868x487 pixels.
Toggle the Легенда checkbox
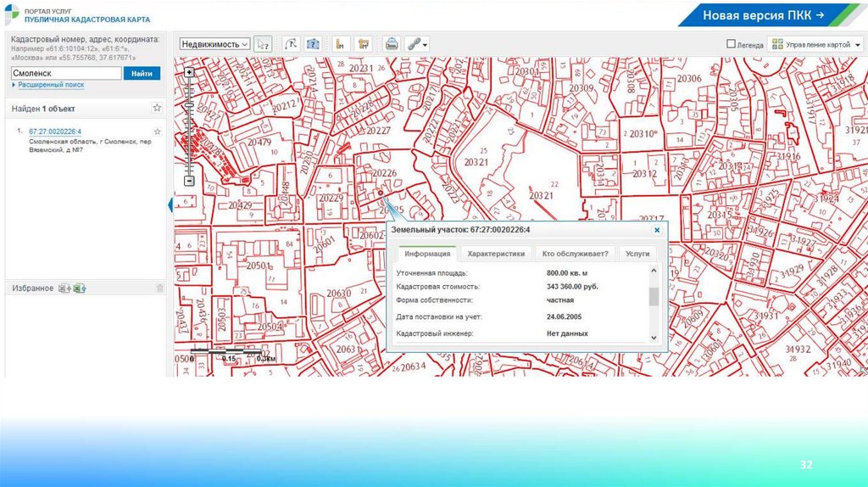tap(731, 43)
